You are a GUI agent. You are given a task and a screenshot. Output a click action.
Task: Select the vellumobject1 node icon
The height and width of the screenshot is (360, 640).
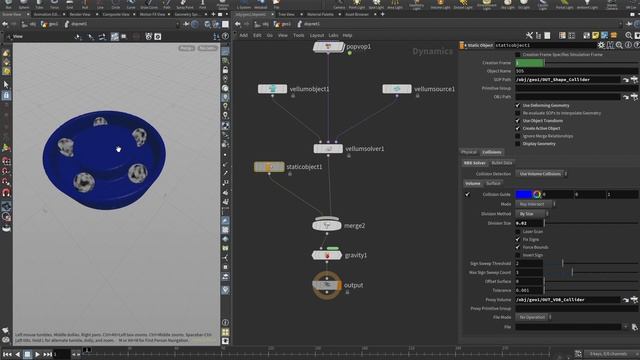click(x=272, y=89)
